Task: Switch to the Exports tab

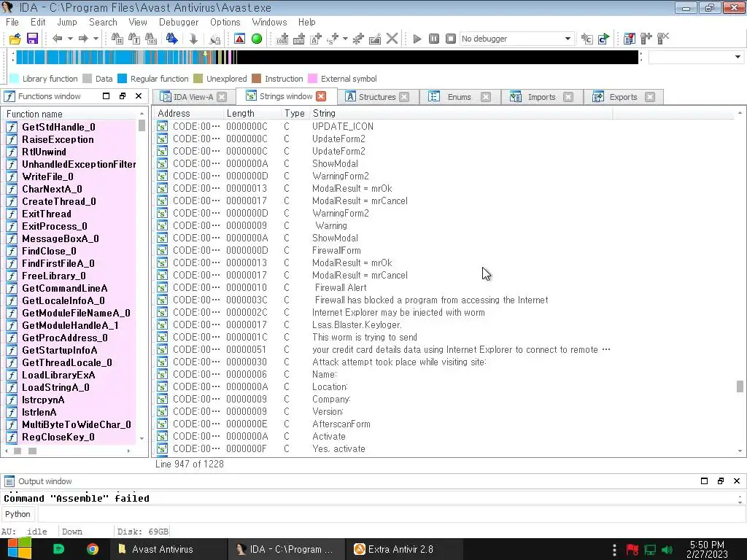Action: (x=623, y=97)
